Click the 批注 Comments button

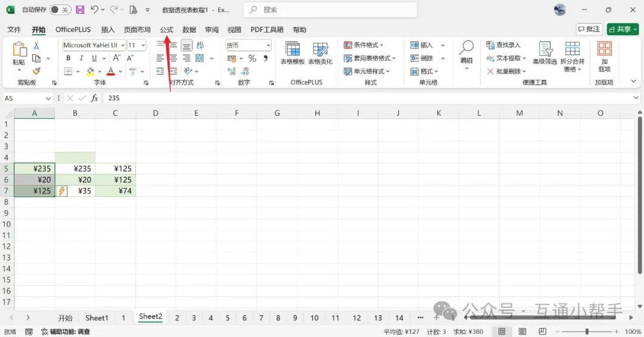pos(589,29)
